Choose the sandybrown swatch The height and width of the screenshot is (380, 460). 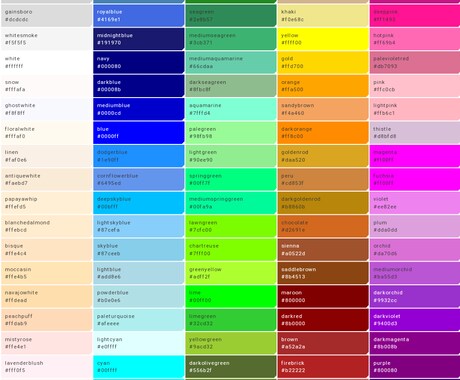tap(323, 109)
